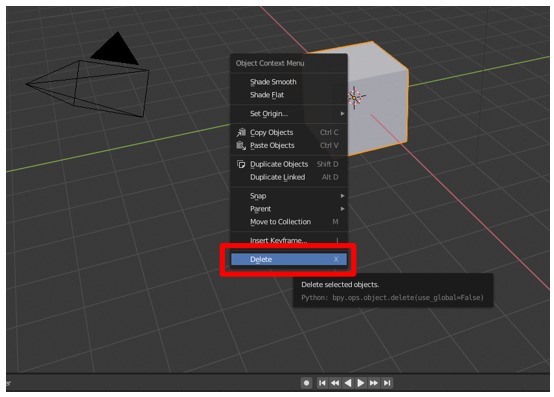Jump to the last frame endpoint

387,383
